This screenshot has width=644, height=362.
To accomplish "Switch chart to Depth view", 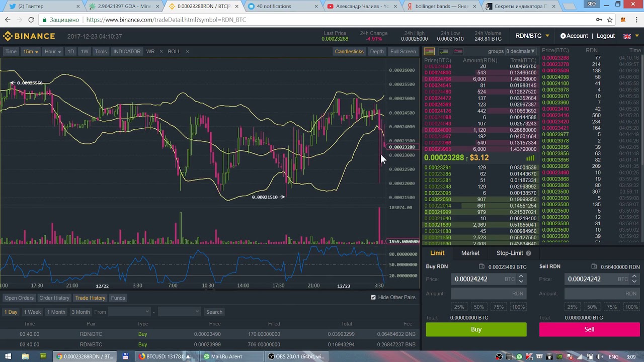I will (377, 51).
